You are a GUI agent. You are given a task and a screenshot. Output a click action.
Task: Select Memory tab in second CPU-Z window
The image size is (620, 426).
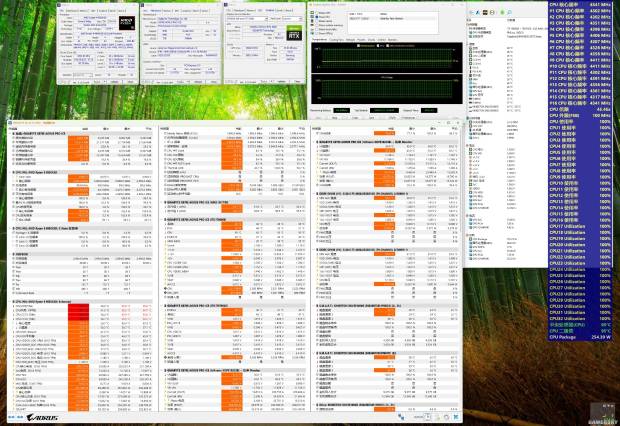[167, 11]
